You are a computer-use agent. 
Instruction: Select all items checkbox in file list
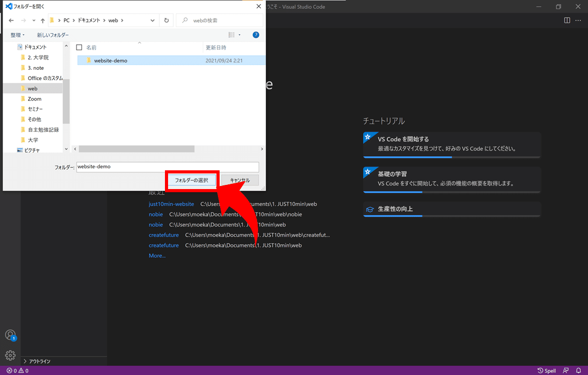pyautogui.click(x=79, y=47)
